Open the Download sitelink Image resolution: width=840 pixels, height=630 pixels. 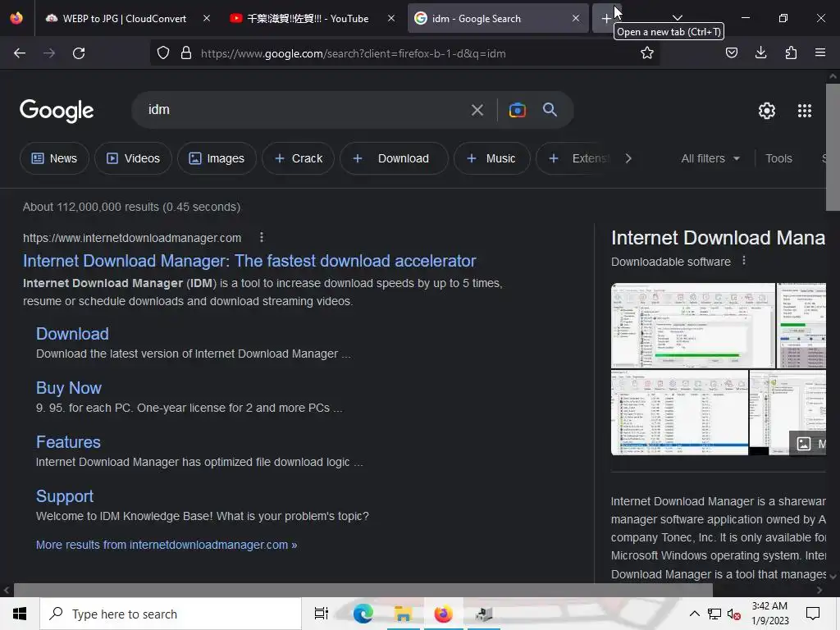tap(72, 334)
